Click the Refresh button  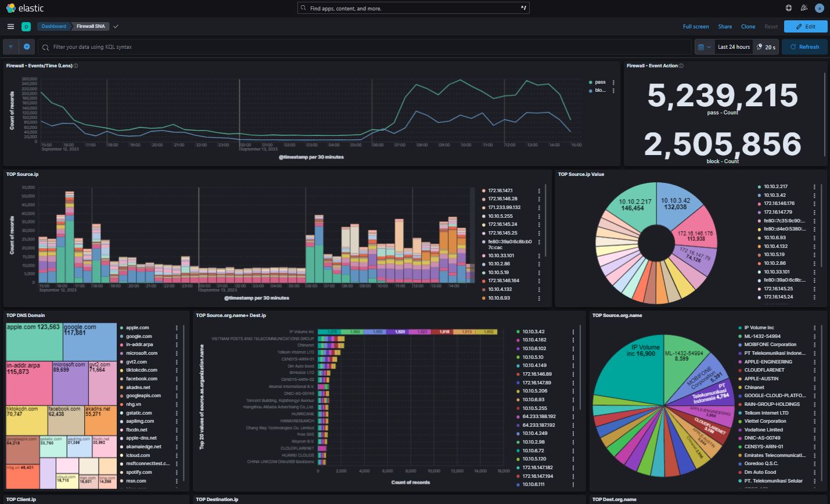pyautogui.click(x=804, y=47)
